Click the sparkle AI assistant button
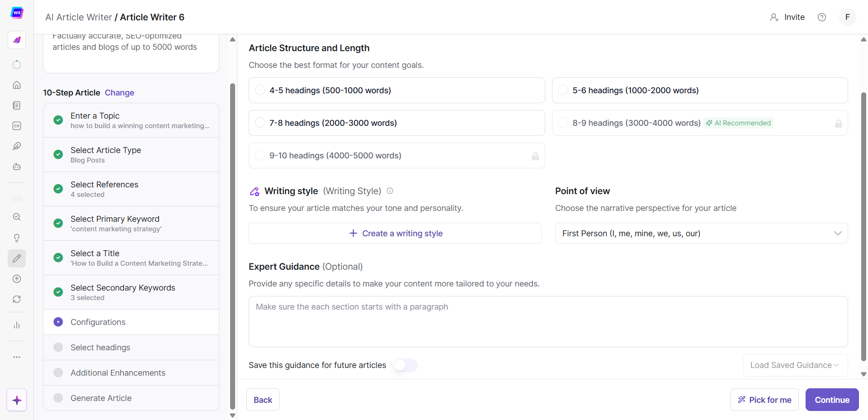This screenshot has height=420, width=868. [17, 400]
